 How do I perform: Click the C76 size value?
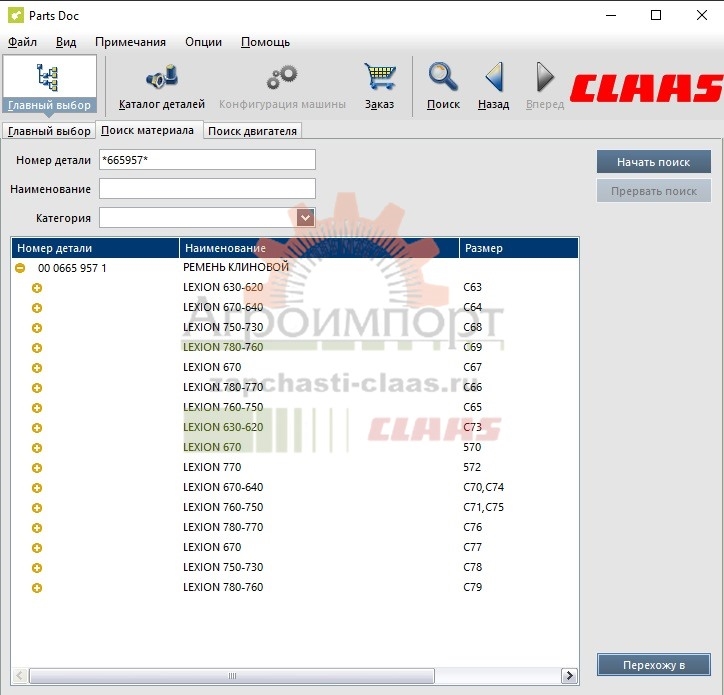pyautogui.click(x=472, y=527)
